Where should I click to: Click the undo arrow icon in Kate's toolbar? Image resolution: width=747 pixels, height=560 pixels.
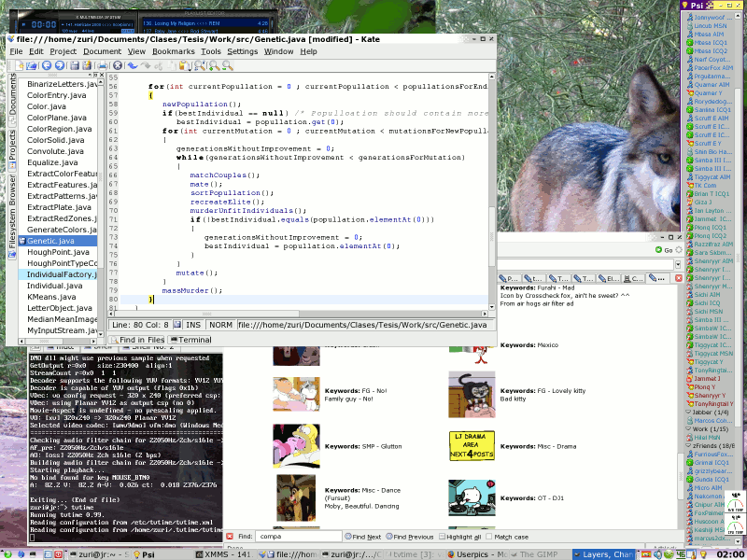click(134, 65)
